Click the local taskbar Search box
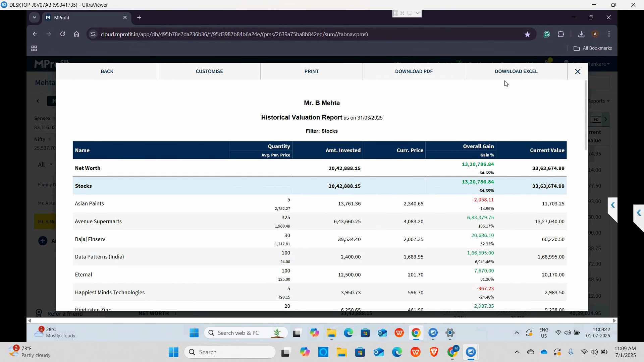644x362 pixels. [x=230, y=352]
